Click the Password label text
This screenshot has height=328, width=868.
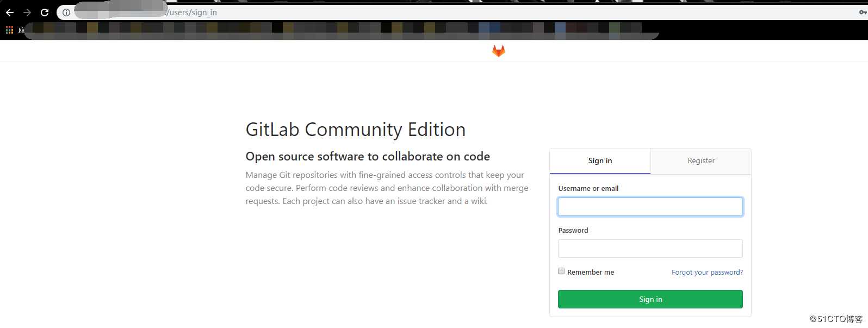click(x=573, y=231)
